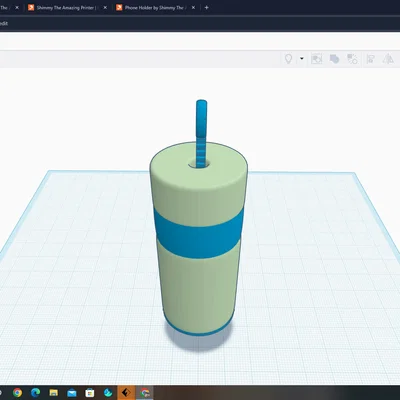Open a new browser tab
400x400 pixels.
(206, 7)
